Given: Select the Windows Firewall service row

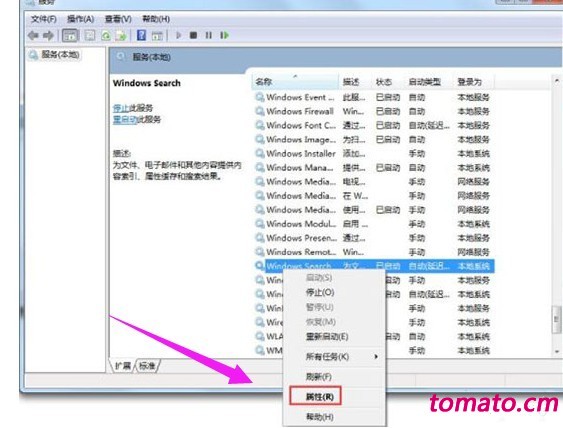Looking at the screenshot, I should pyautogui.click(x=373, y=111).
